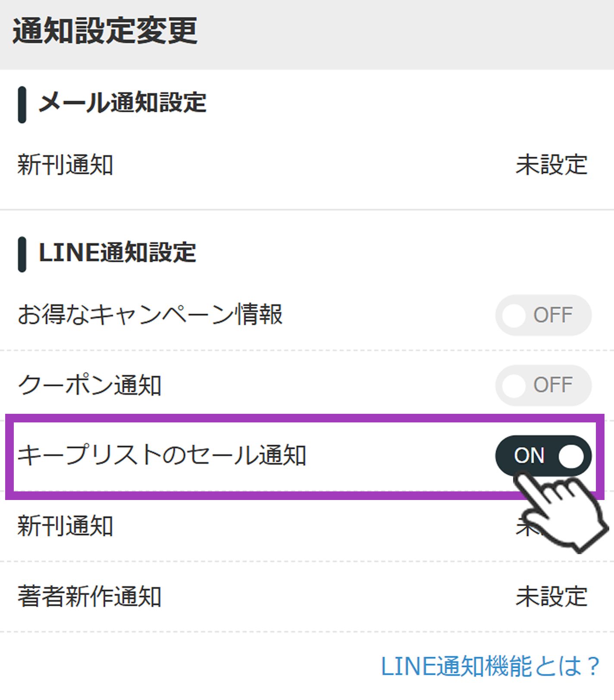Click the LINE通知設定 section heading
Viewport: 614px width, 700px height.
pos(117,253)
